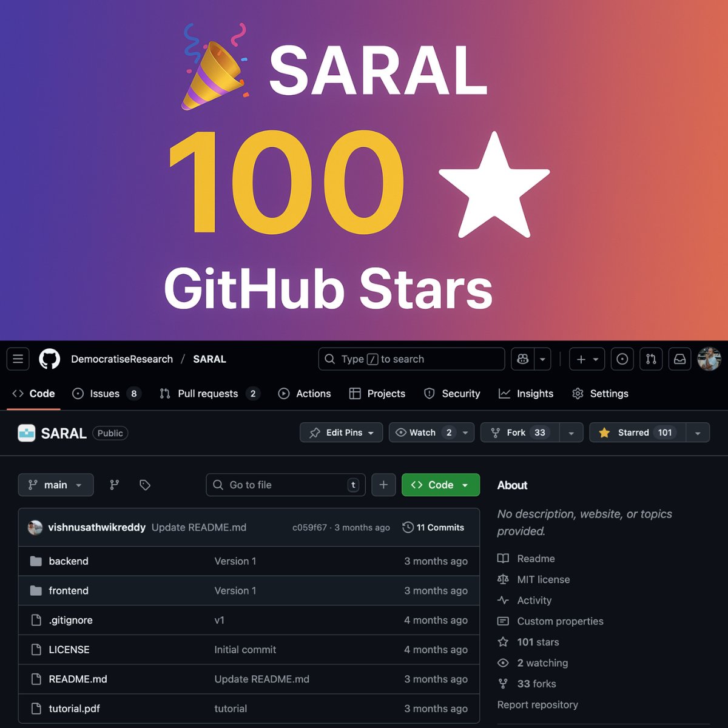Image resolution: width=728 pixels, height=728 pixels.
Task: Open the 101 stars link
Action: pyautogui.click(x=528, y=642)
